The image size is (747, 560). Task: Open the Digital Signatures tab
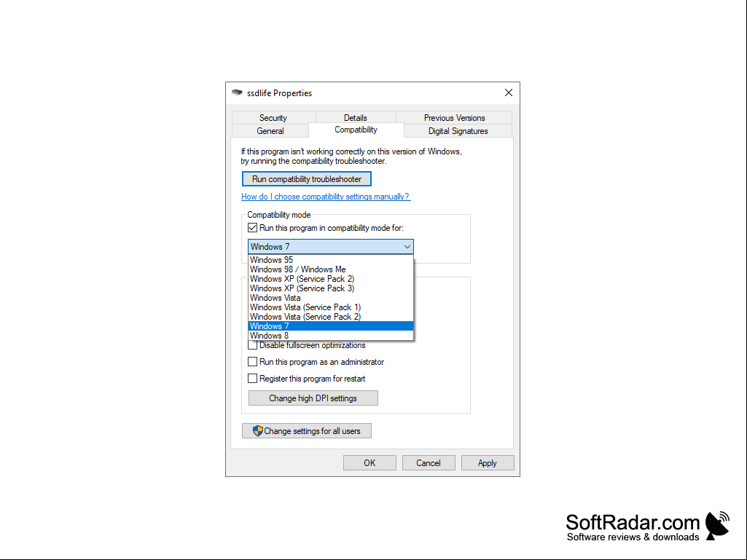tap(458, 131)
